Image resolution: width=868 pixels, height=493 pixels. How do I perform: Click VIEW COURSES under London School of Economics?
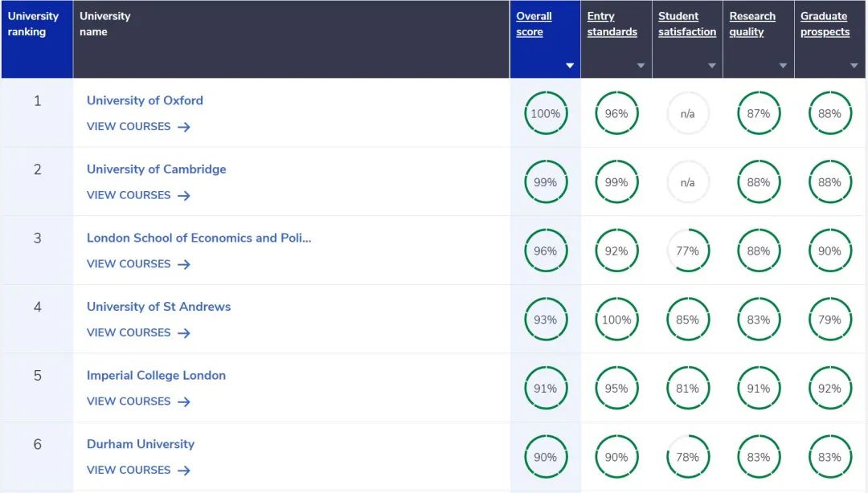click(138, 264)
